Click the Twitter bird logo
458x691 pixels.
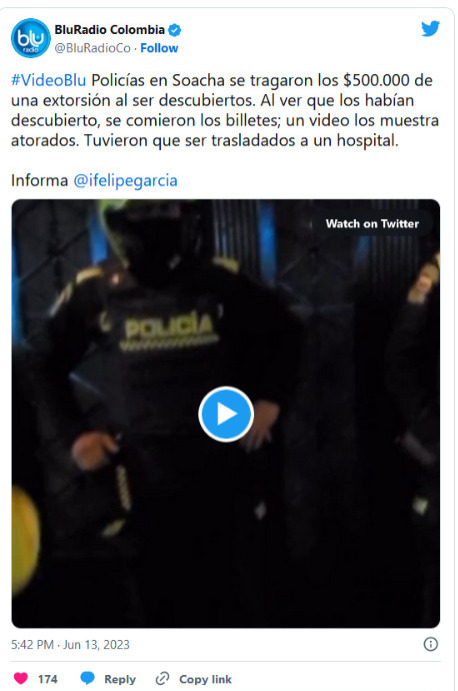point(430,29)
